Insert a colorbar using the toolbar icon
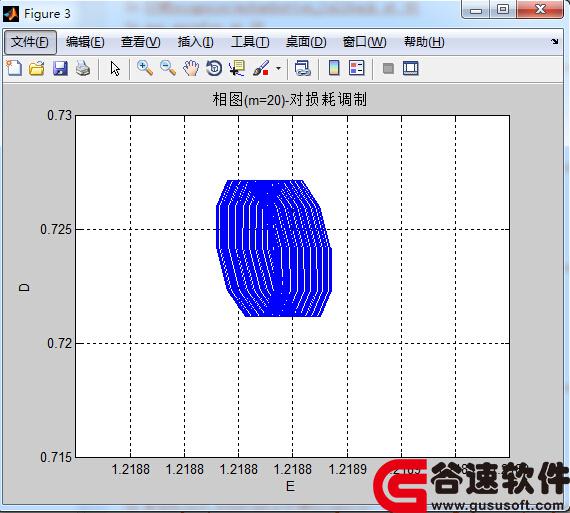The height and width of the screenshot is (513, 570). click(x=334, y=68)
